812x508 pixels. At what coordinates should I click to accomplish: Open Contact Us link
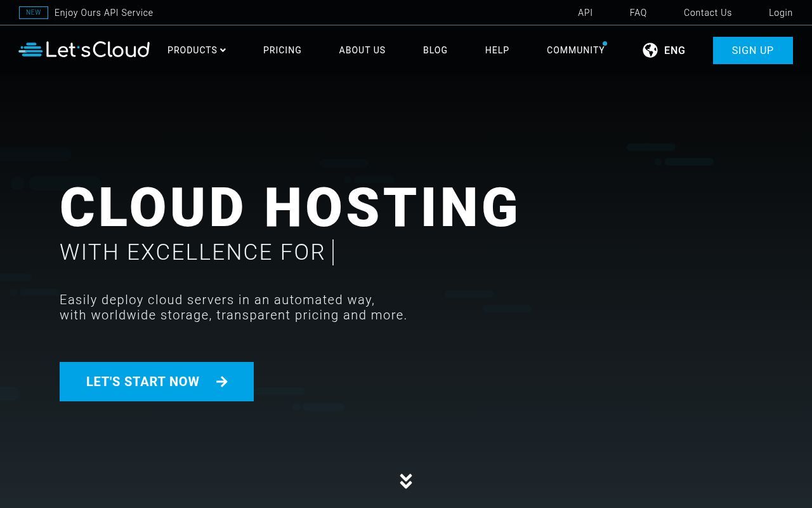pos(708,13)
